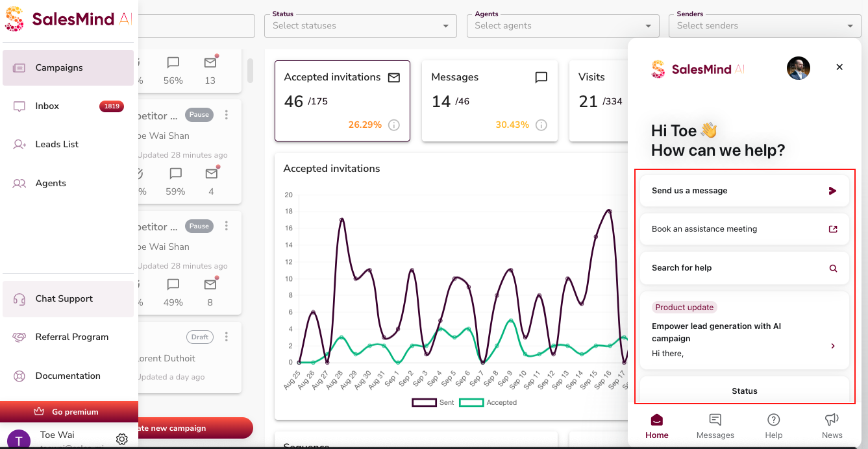Open three-dot menu on Draft campaign card
This screenshot has width=868, height=449.
pyautogui.click(x=227, y=337)
